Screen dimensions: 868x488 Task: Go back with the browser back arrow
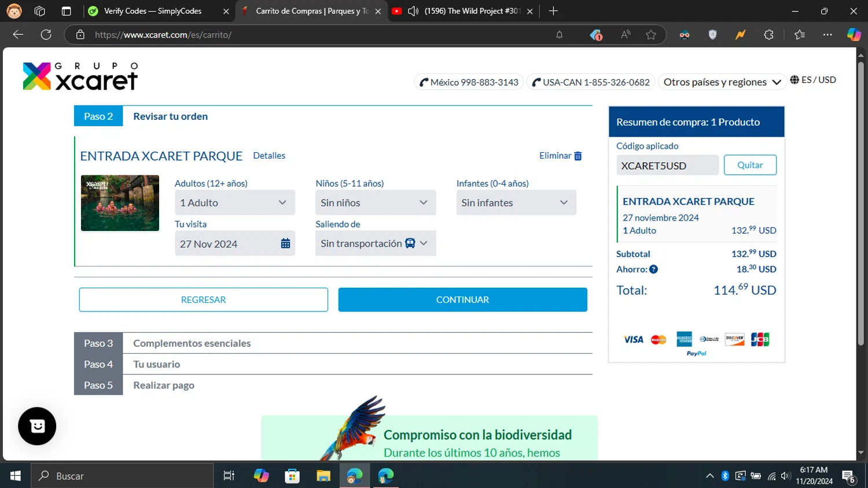coord(18,35)
